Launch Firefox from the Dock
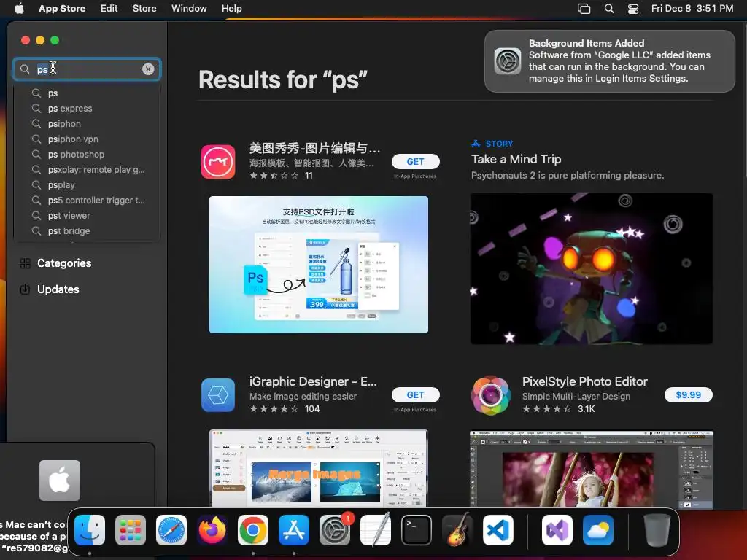 coord(212,530)
